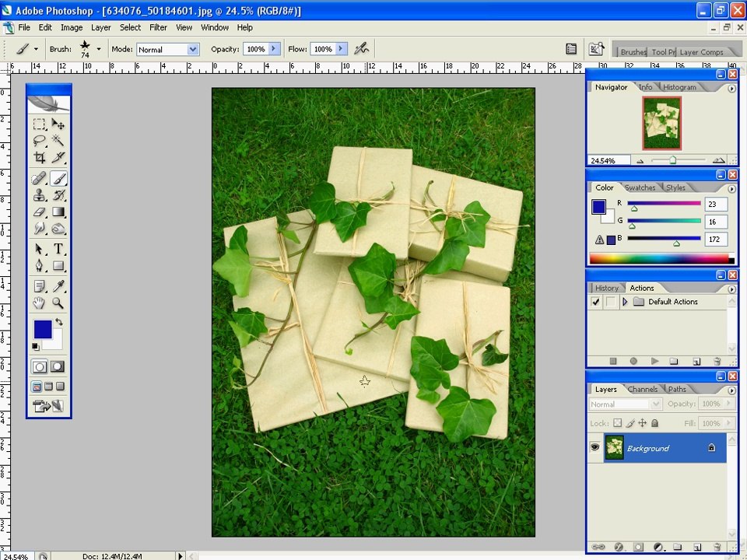The height and width of the screenshot is (560, 747).
Task: Select the Path Selection tool
Action: click(39, 249)
